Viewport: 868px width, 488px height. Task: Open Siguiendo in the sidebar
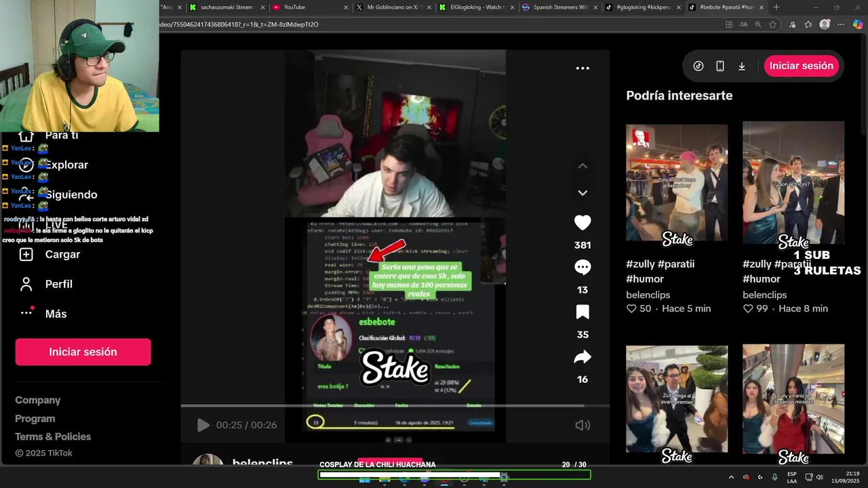tap(71, 195)
